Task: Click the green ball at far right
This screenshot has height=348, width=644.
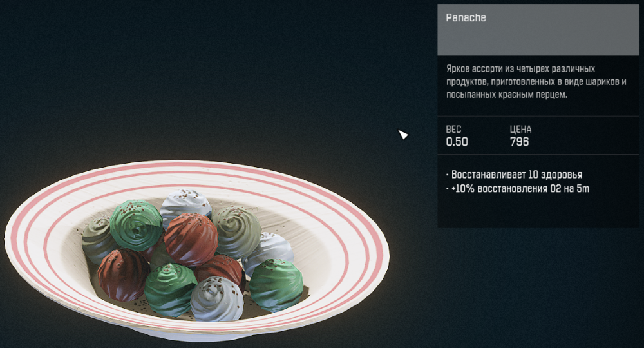Action: click(x=276, y=285)
